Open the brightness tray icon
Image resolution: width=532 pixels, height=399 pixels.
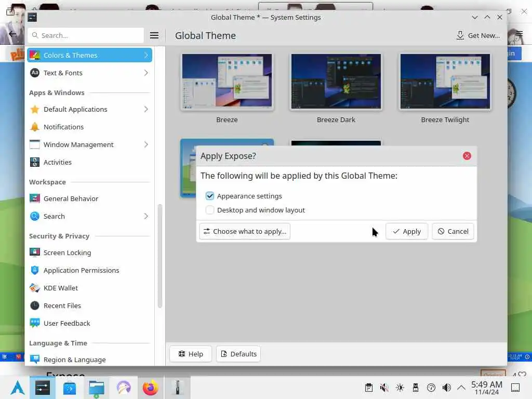point(400,388)
